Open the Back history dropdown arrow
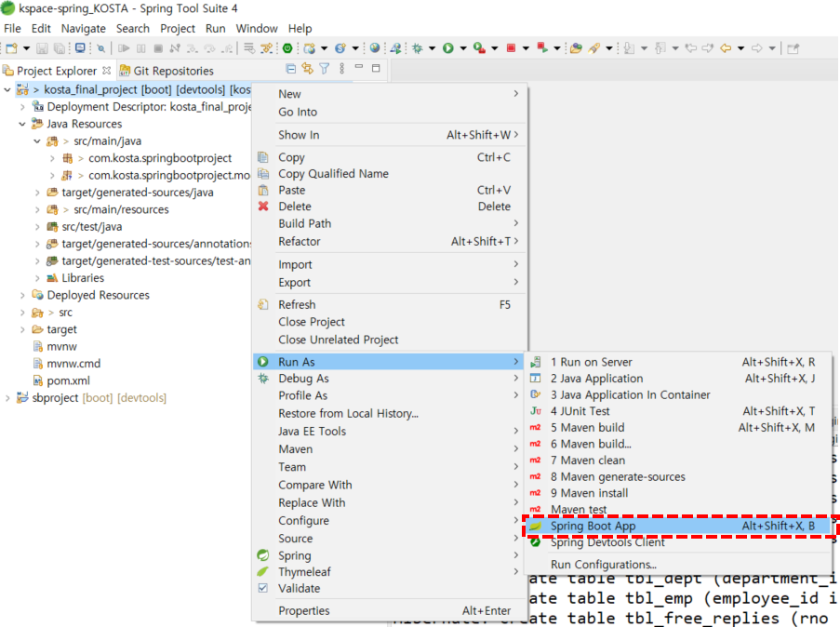 740,48
